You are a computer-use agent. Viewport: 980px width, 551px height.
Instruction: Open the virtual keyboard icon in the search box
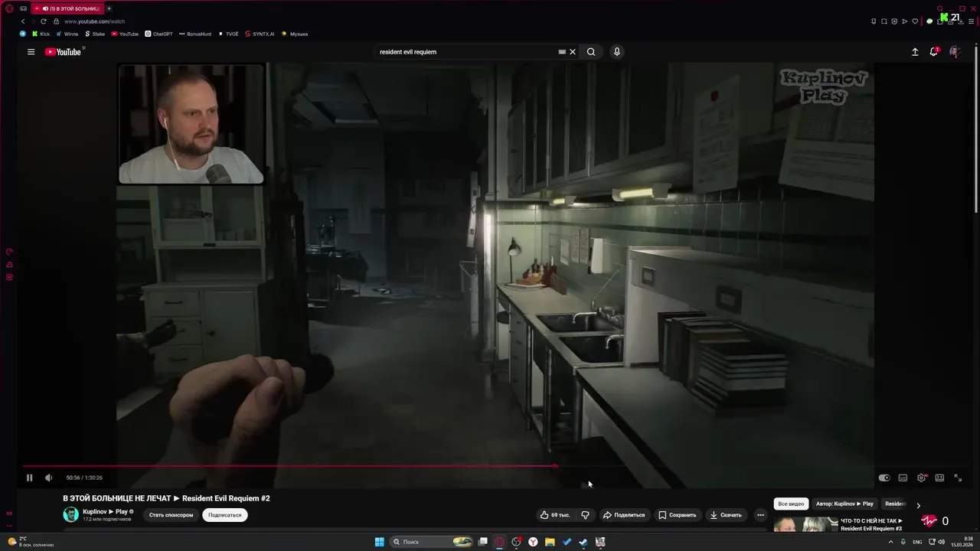click(x=562, y=52)
